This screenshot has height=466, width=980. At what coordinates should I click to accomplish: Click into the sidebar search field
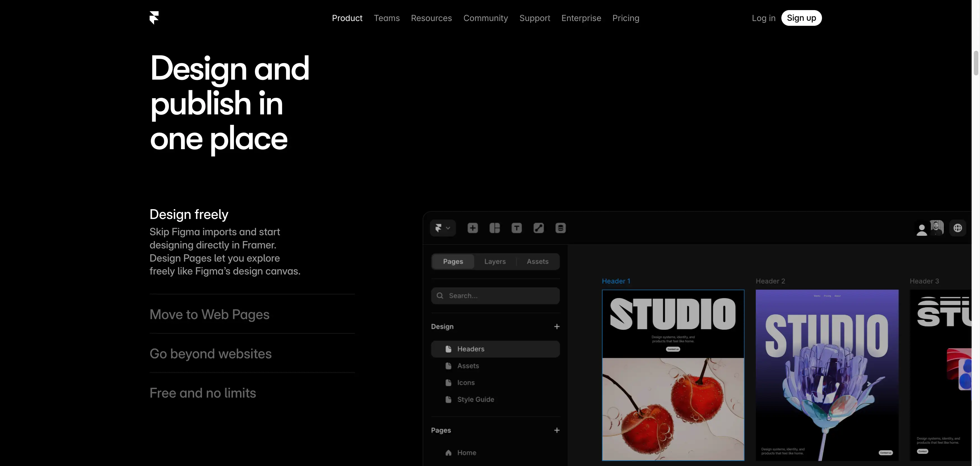tap(495, 296)
